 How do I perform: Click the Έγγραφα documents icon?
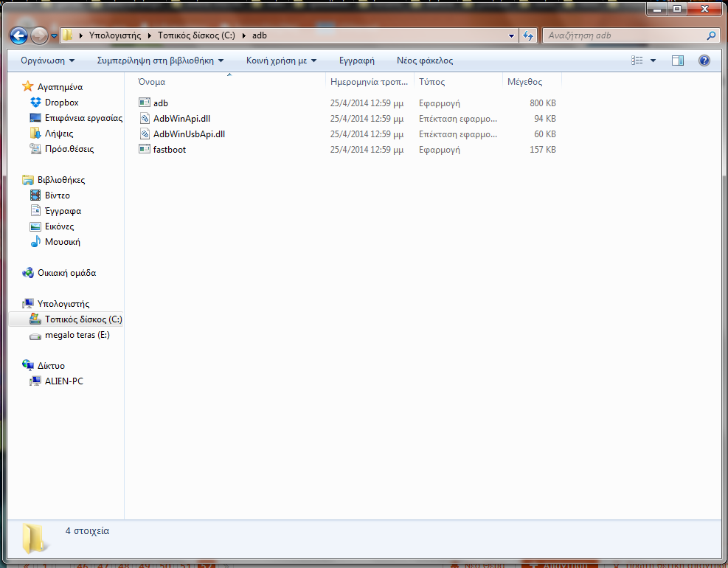click(x=35, y=210)
